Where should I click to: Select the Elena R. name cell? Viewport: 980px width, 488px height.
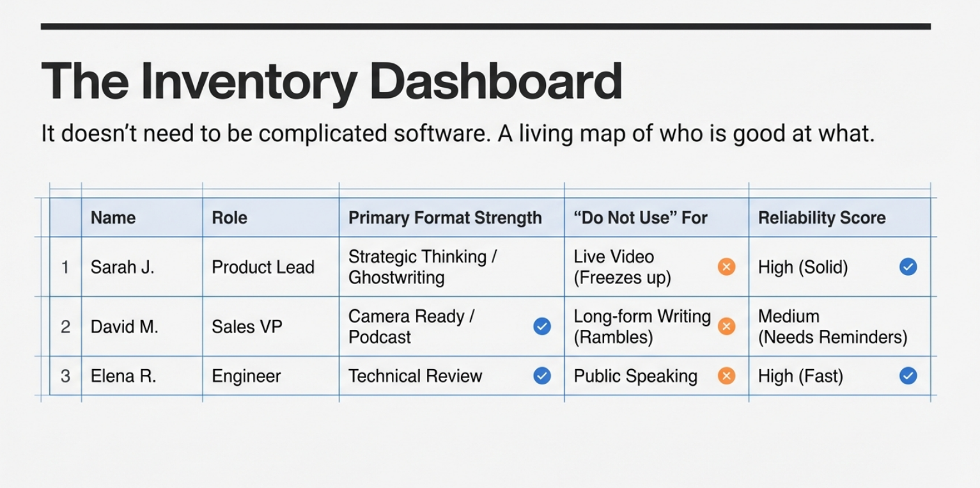[x=123, y=376]
